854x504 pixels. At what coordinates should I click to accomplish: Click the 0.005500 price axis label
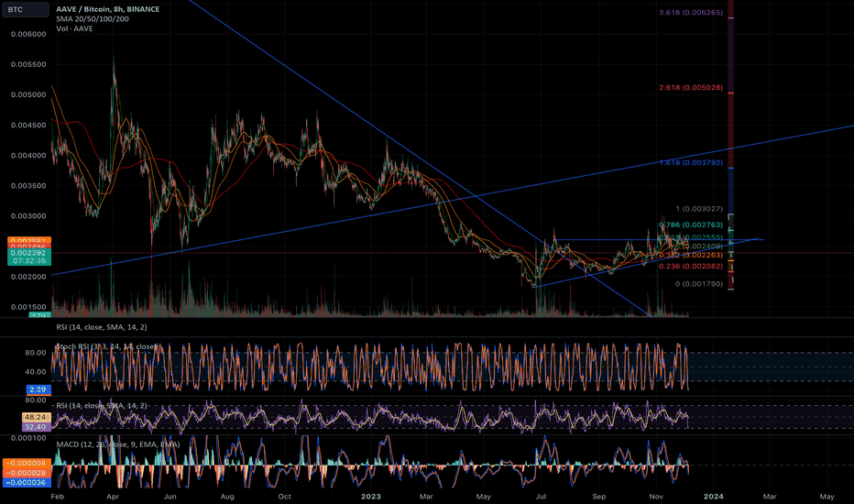click(x=28, y=64)
